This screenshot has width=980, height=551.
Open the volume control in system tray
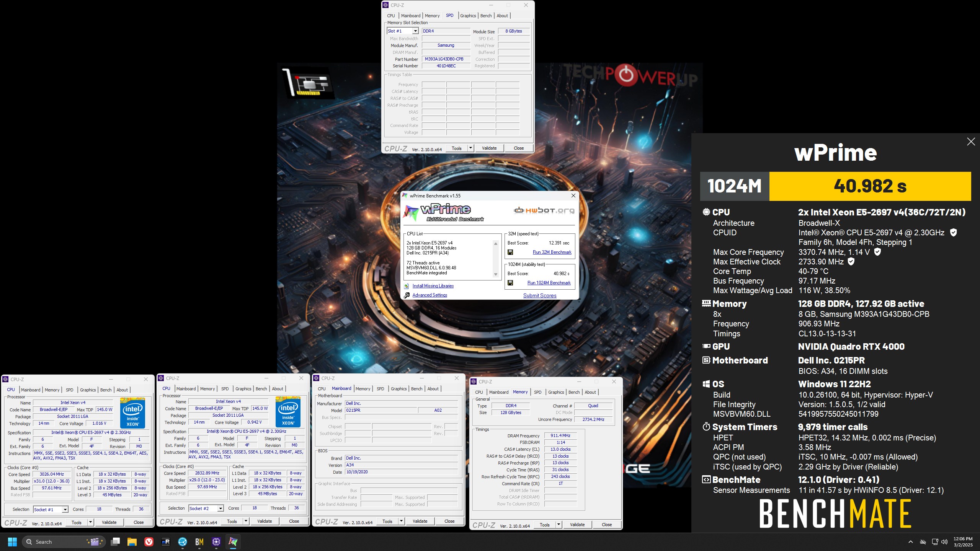pyautogui.click(x=944, y=542)
